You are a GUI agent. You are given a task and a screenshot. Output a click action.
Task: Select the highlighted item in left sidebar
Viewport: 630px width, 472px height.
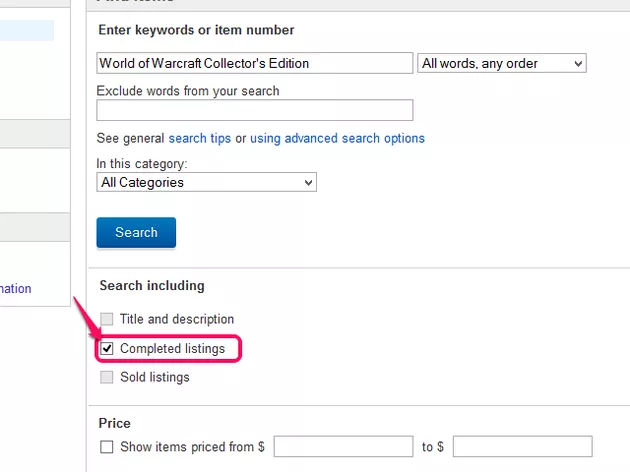[x=27, y=30]
